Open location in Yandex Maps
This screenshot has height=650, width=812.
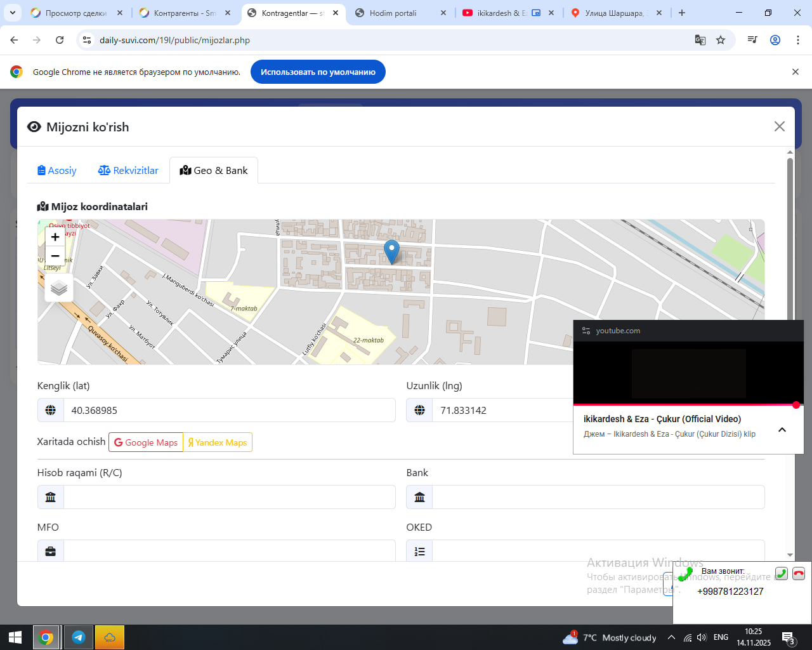(218, 442)
